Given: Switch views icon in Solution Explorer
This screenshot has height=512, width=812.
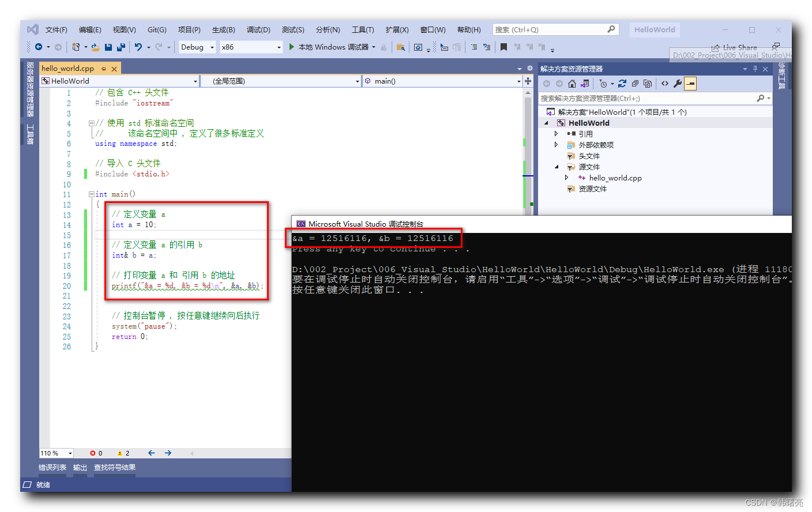Looking at the screenshot, I should coord(585,84).
